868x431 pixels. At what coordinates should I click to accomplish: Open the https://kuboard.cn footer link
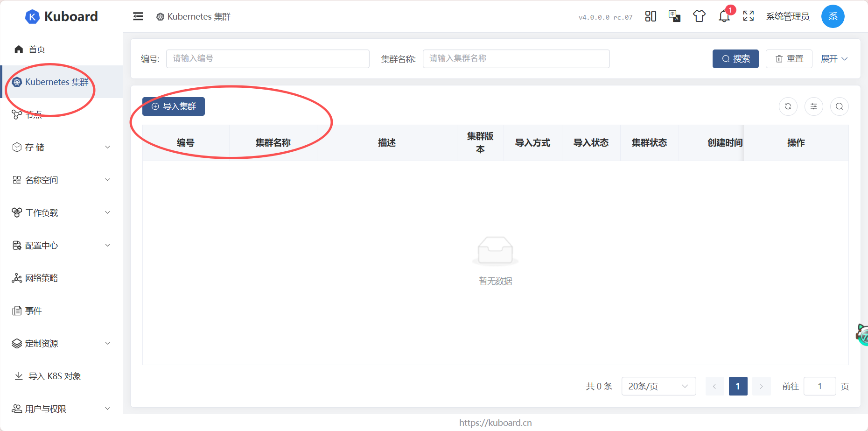[x=496, y=423]
